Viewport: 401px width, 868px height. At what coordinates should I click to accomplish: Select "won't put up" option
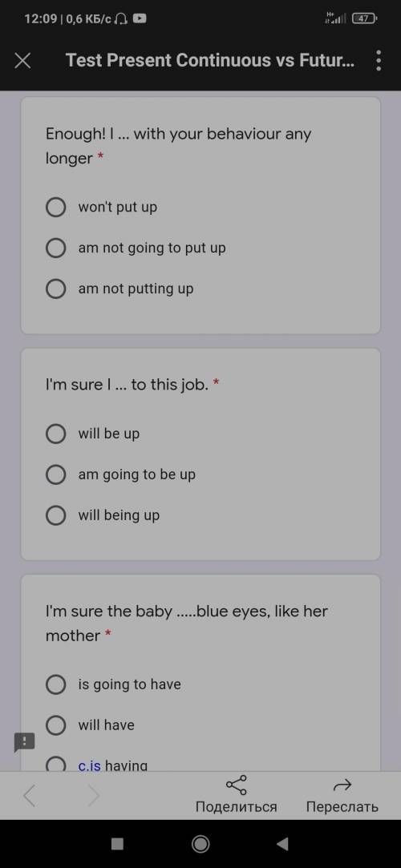101,207
